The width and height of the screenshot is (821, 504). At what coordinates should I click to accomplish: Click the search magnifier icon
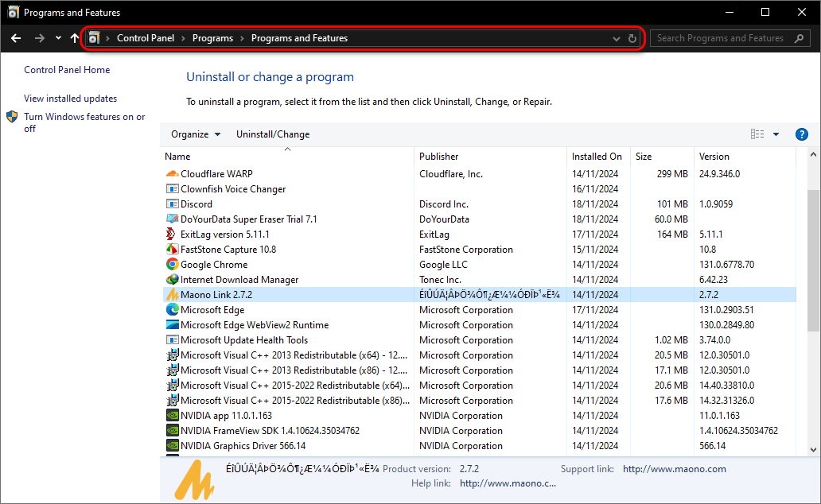click(799, 38)
